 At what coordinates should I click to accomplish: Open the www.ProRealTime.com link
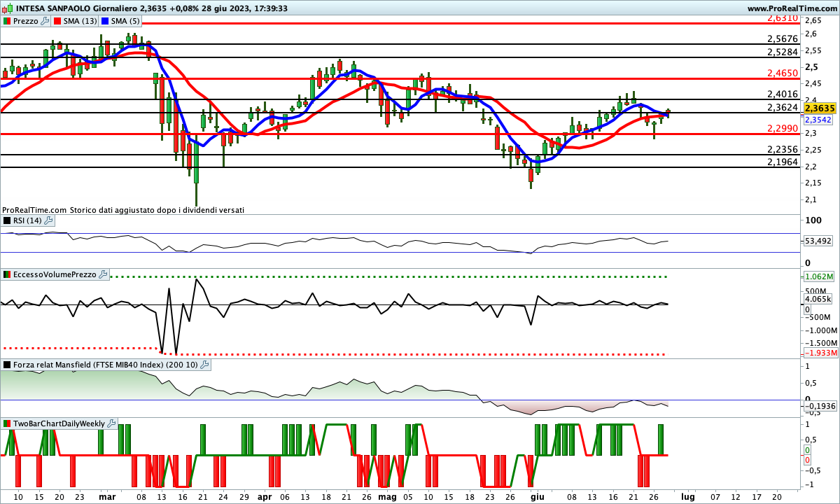click(x=792, y=8)
